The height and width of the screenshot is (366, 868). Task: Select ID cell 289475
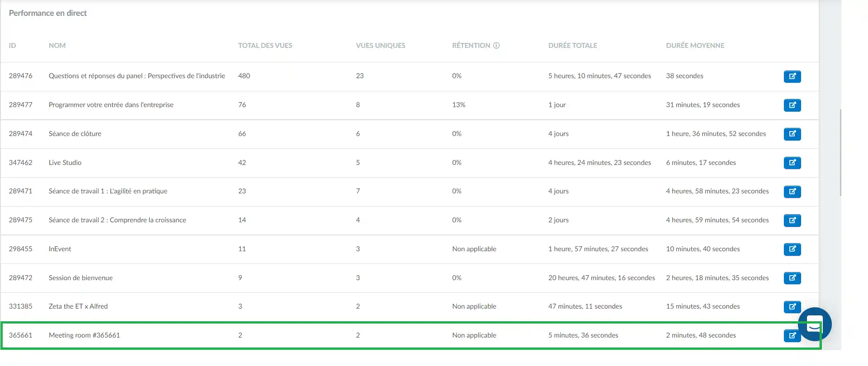[x=20, y=220]
